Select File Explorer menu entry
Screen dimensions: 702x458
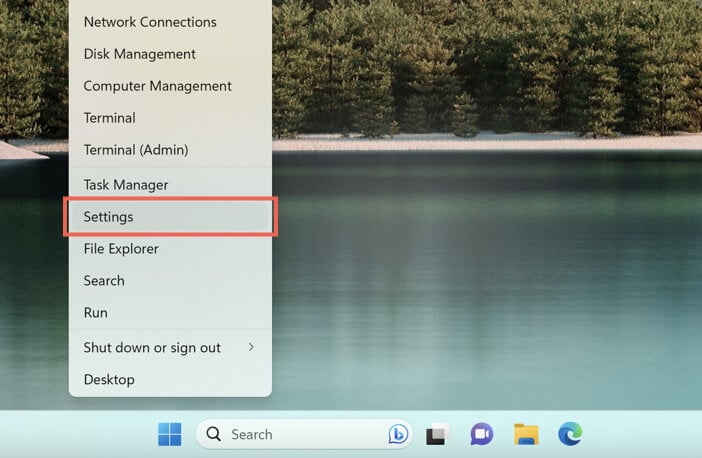click(170, 249)
